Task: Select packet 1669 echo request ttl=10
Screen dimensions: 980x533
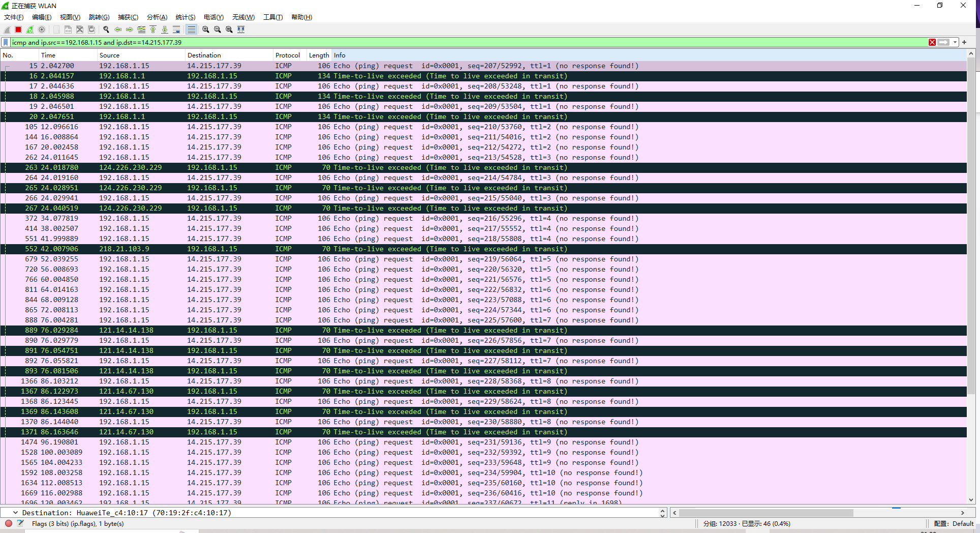Action: tap(483, 493)
